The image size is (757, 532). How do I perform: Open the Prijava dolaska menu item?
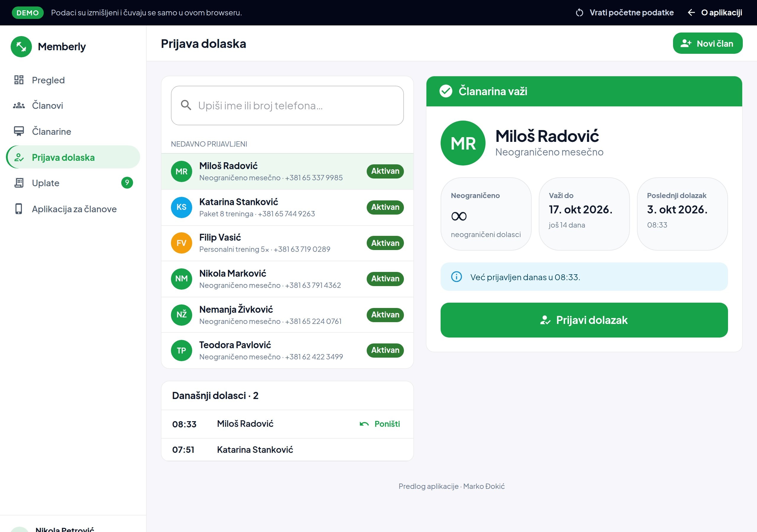tap(73, 157)
